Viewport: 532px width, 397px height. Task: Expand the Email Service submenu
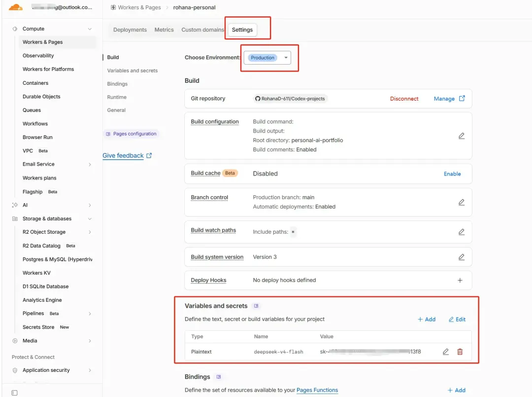click(x=90, y=164)
